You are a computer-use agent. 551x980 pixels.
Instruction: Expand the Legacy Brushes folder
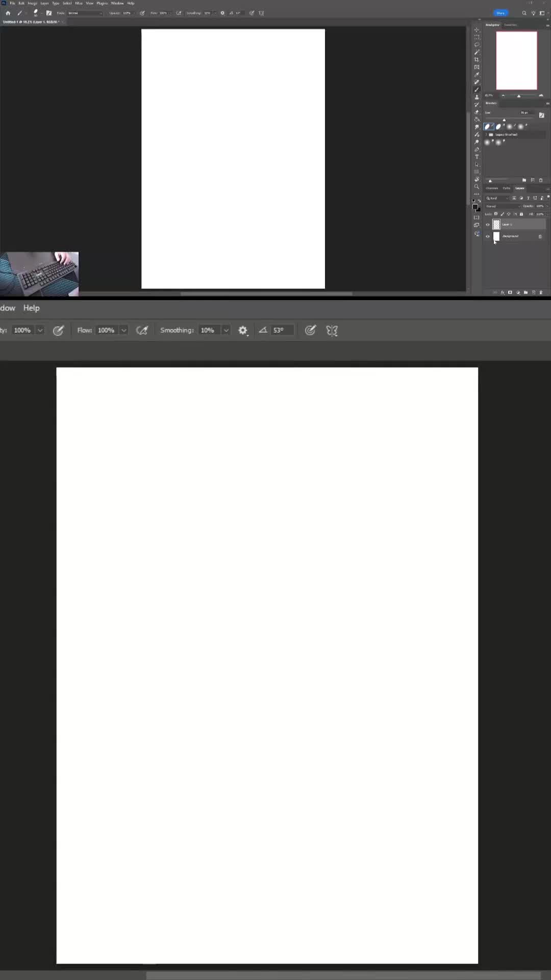pos(486,135)
